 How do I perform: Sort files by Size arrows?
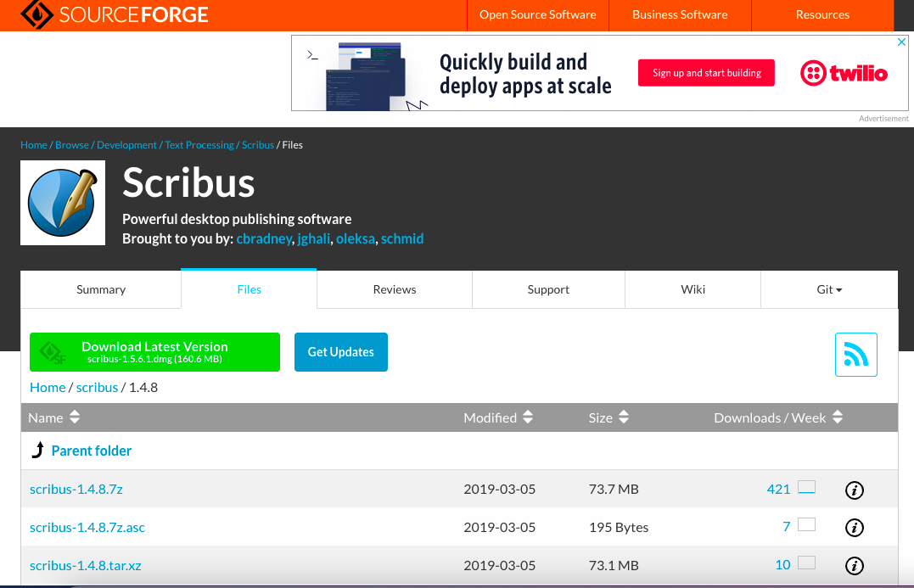click(x=624, y=417)
